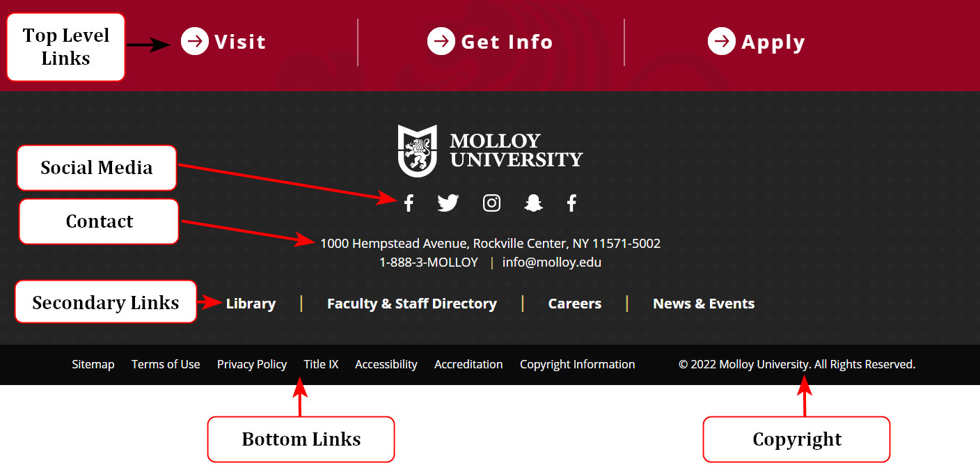Click the arrow icon beside Visit
The image size is (980, 470).
195,41
